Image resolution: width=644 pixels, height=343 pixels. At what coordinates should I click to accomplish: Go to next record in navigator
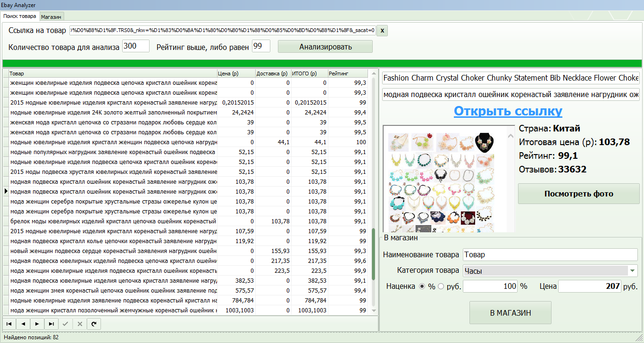tap(37, 324)
